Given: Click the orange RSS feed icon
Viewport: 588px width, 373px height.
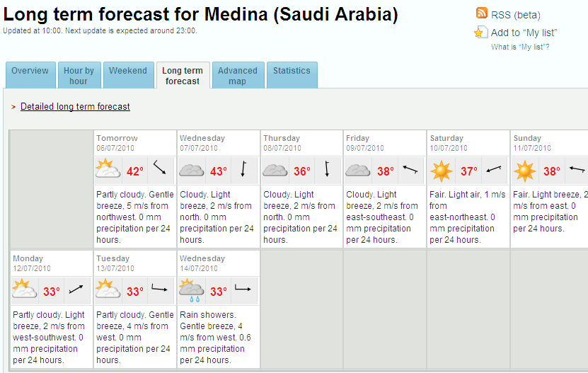Looking at the screenshot, I should coord(481,13).
